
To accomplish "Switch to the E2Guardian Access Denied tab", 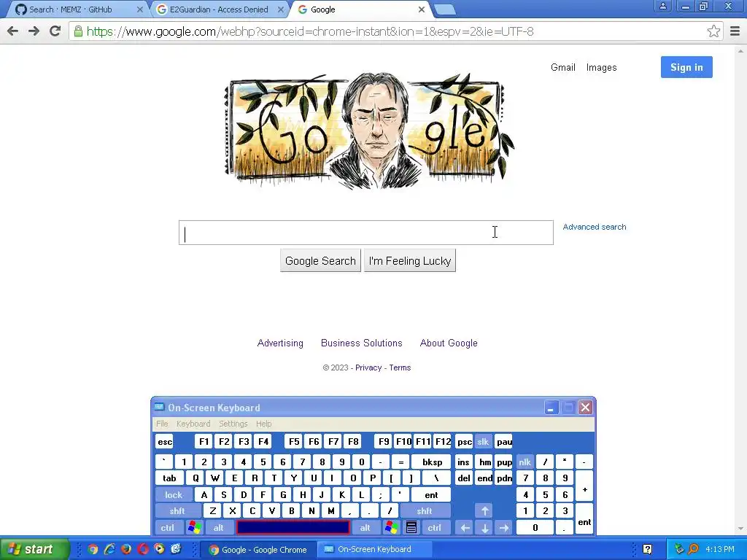I will 219,9.
